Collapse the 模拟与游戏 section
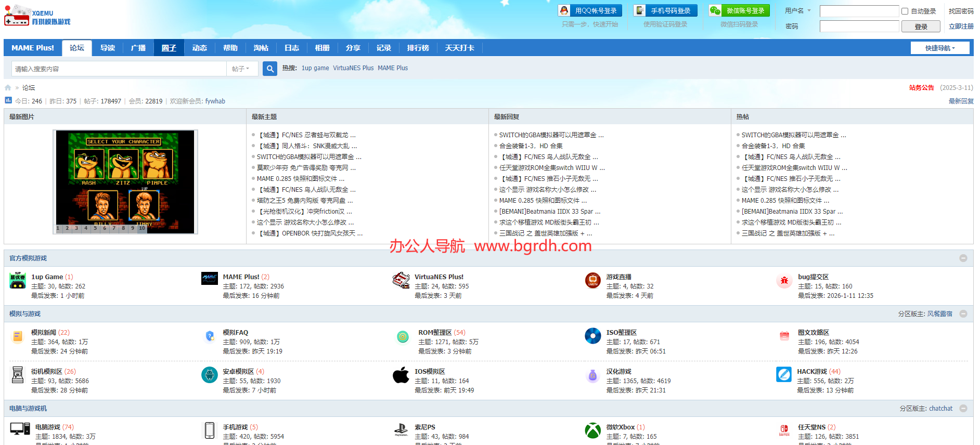 click(963, 314)
